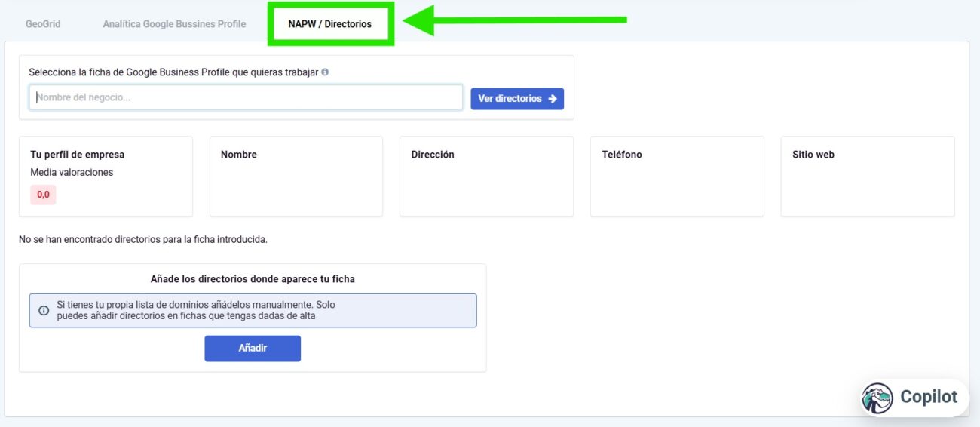
Task: Click the Dirección card heading
Action: pyautogui.click(x=433, y=155)
